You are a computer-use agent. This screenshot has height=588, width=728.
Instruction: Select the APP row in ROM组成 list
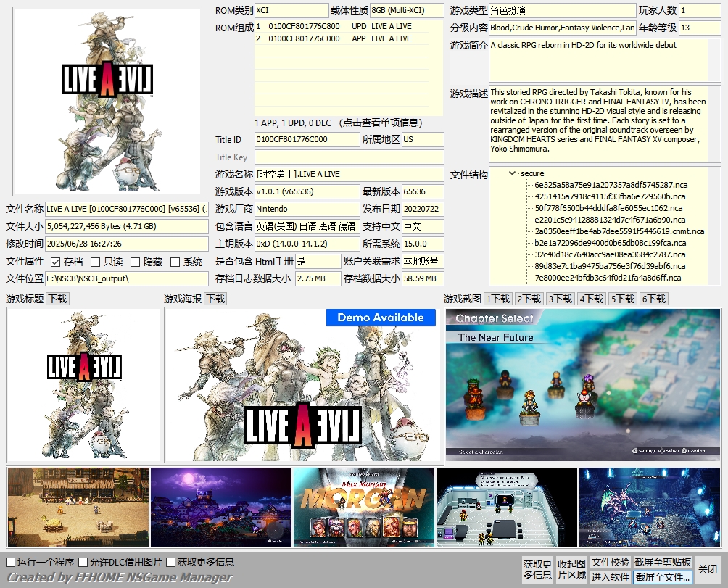pyautogui.click(x=342, y=38)
